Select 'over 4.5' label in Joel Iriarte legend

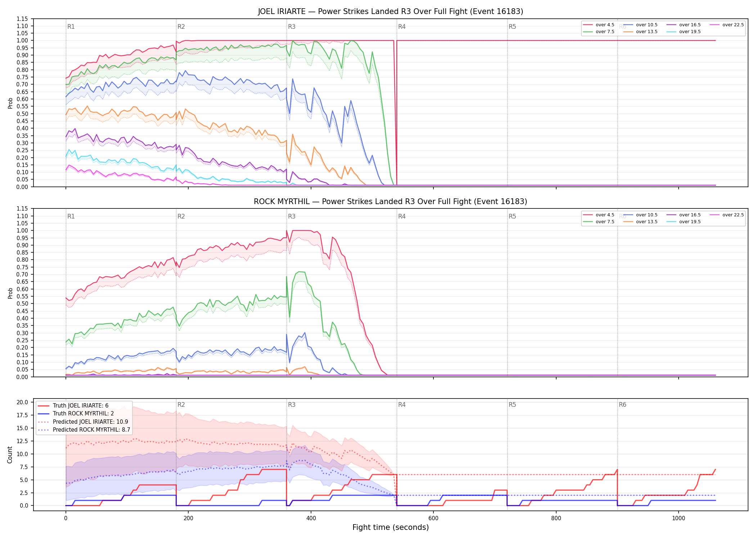point(605,25)
